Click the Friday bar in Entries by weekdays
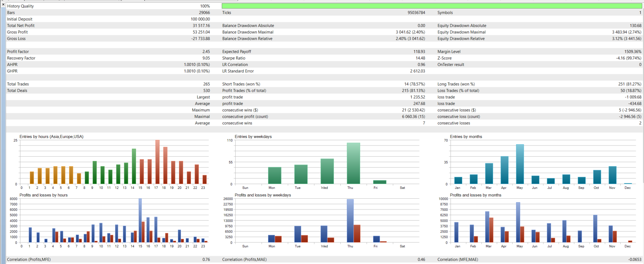Viewport: 644px width, 264px height. (x=380, y=182)
